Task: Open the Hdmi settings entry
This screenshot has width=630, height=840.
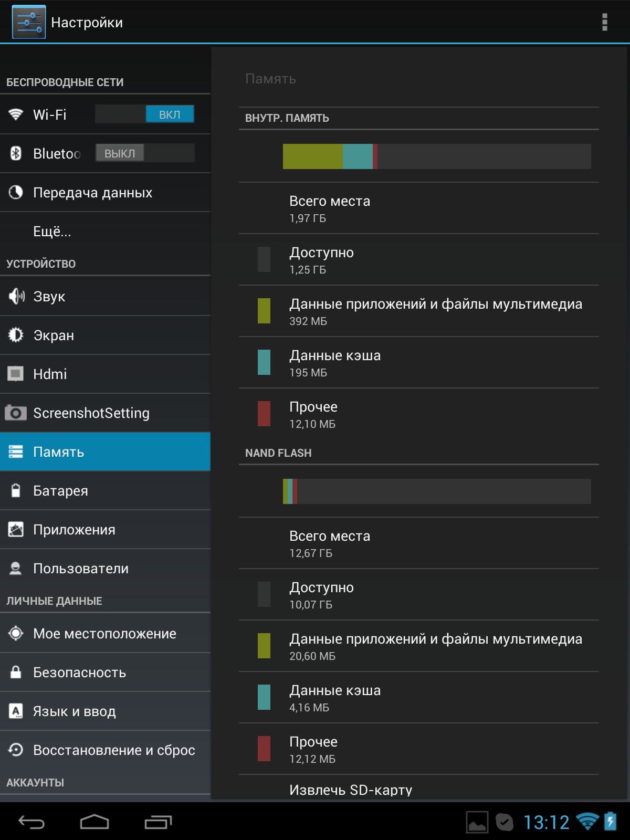Action: [x=50, y=374]
